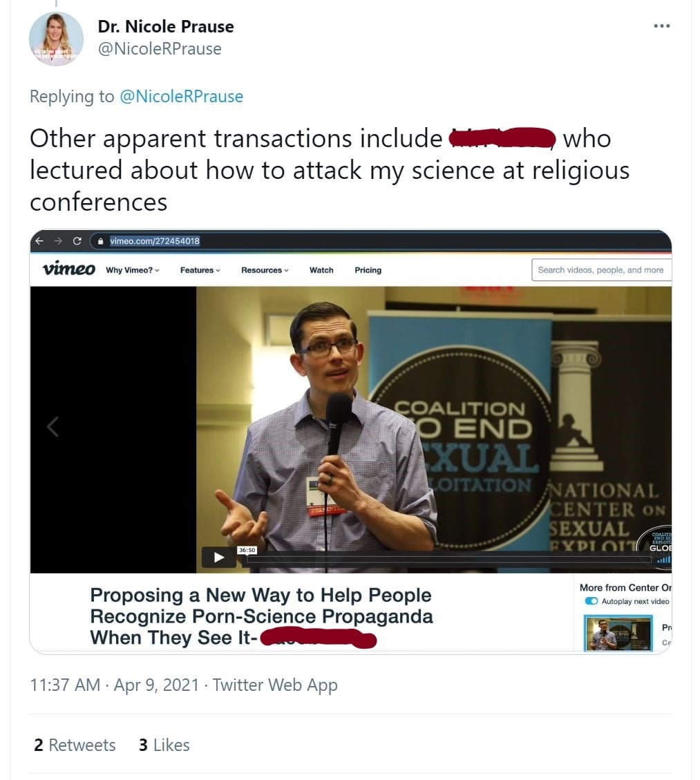Click the Search videos, people input field

click(601, 269)
